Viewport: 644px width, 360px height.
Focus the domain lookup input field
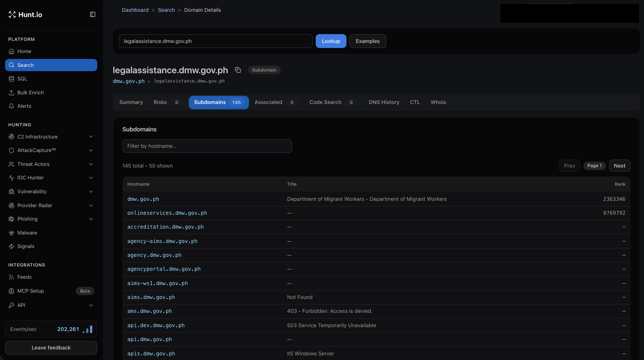coord(216,41)
